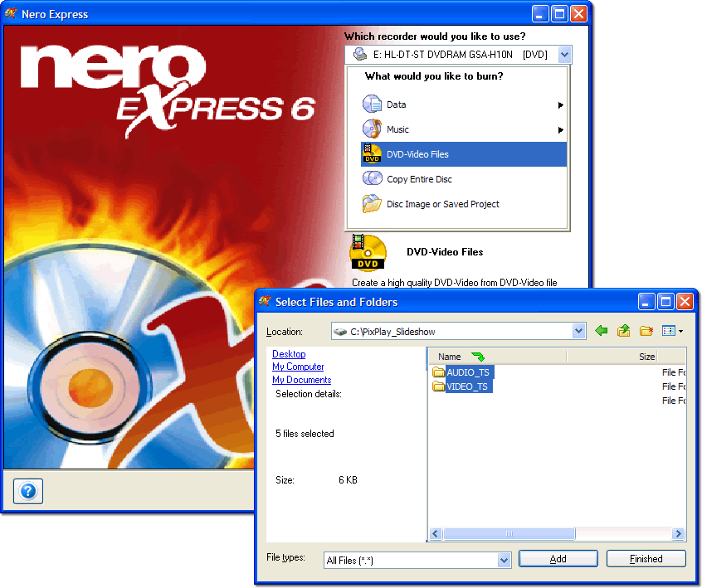
Task: Click the horizontal scrollbar thumb
Action: (509, 533)
